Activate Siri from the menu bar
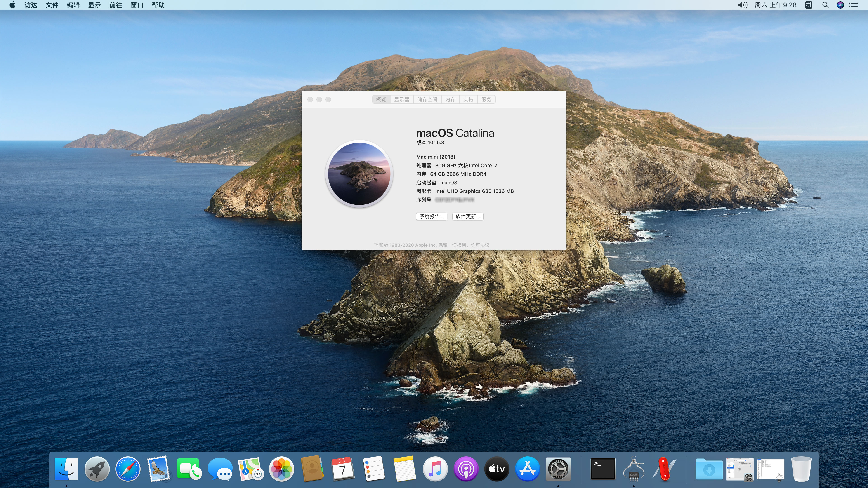Image resolution: width=868 pixels, height=488 pixels. point(840,5)
